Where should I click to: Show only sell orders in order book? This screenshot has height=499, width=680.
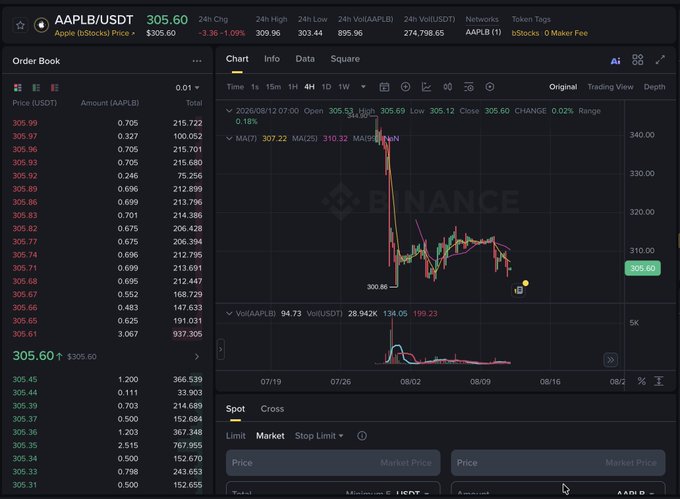click(55, 88)
